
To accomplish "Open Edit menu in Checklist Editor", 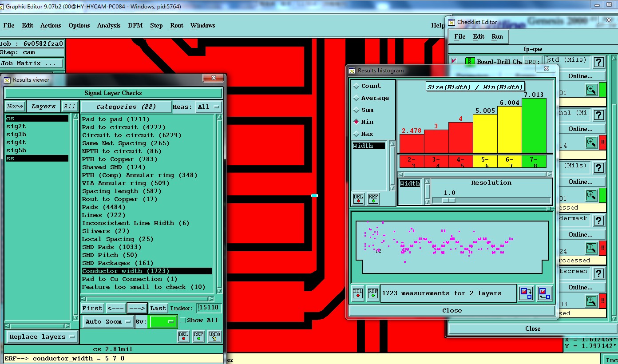I will click(x=479, y=36).
